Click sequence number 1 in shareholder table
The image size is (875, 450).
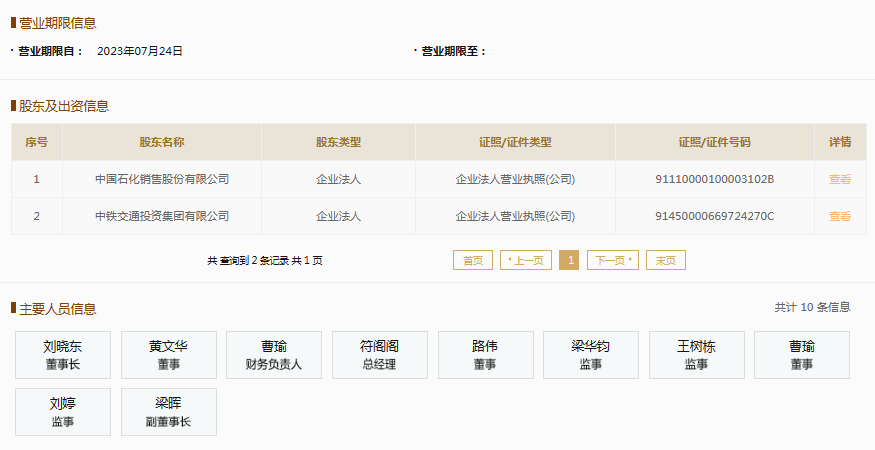coord(36,179)
